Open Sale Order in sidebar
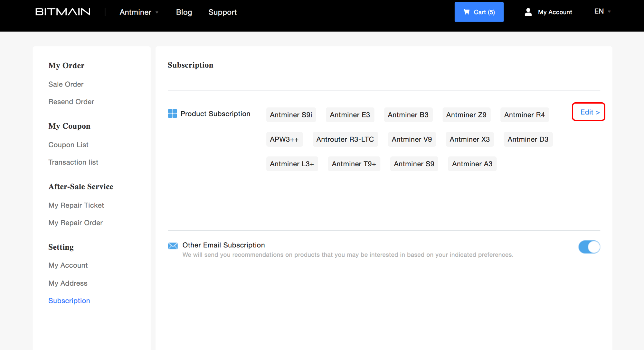This screenshot has width=644, height=350. tap(66, 84)
